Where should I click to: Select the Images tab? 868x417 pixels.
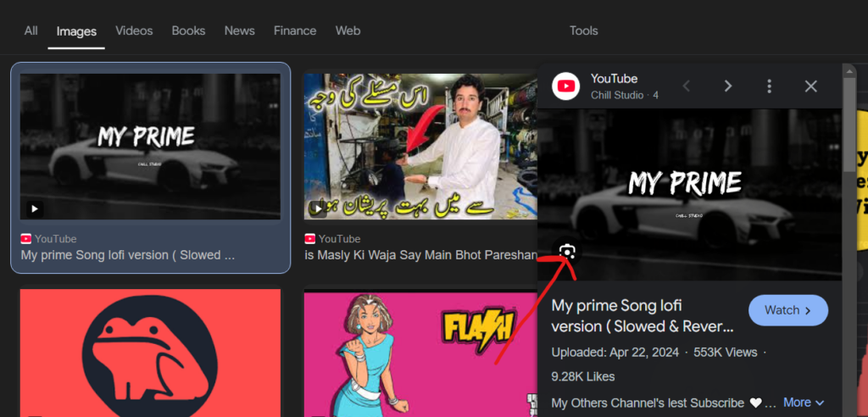[76, 31]
